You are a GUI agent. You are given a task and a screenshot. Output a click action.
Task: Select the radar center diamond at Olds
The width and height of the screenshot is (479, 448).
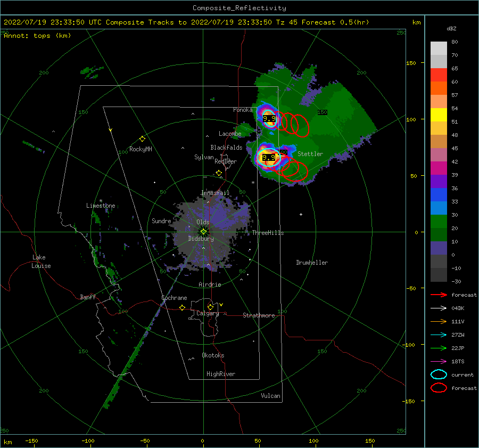click(x=203, y=232)
